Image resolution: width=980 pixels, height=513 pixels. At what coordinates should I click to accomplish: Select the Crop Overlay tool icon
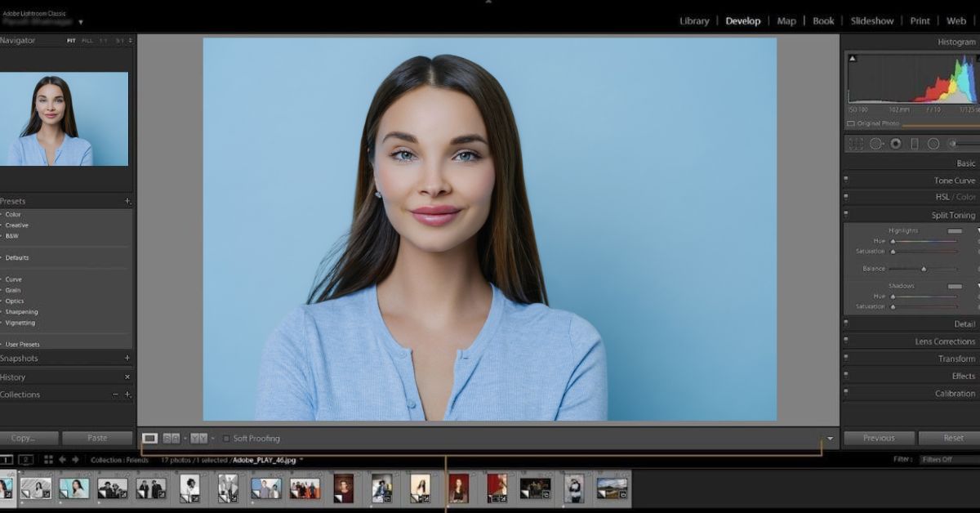pos(856,144)
